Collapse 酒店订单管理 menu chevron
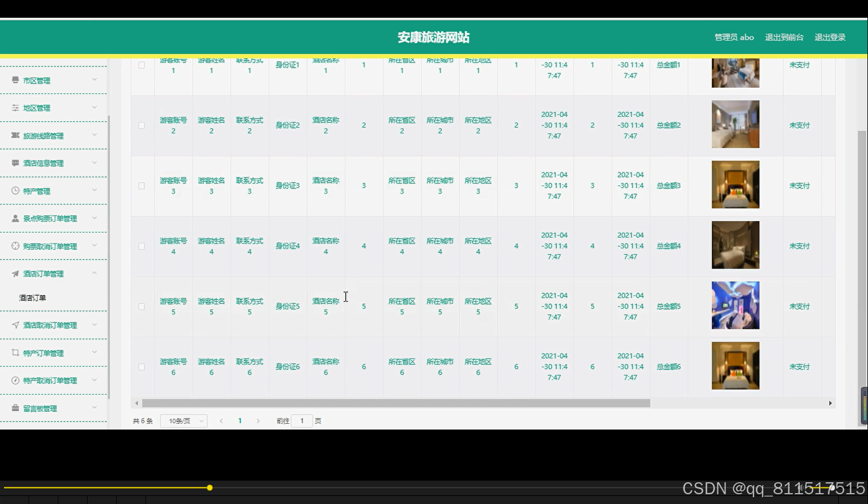The image size is (868, 504). (94, 273)
